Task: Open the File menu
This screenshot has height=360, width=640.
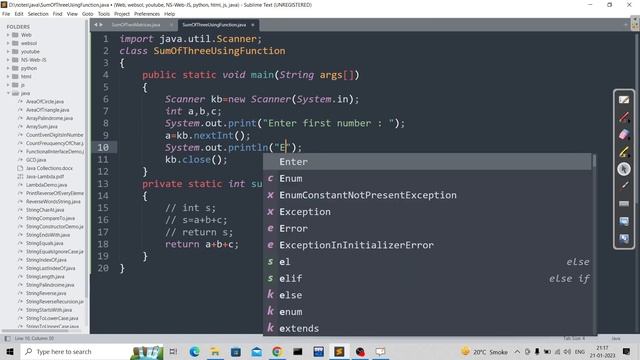Action: click(6, 14)
